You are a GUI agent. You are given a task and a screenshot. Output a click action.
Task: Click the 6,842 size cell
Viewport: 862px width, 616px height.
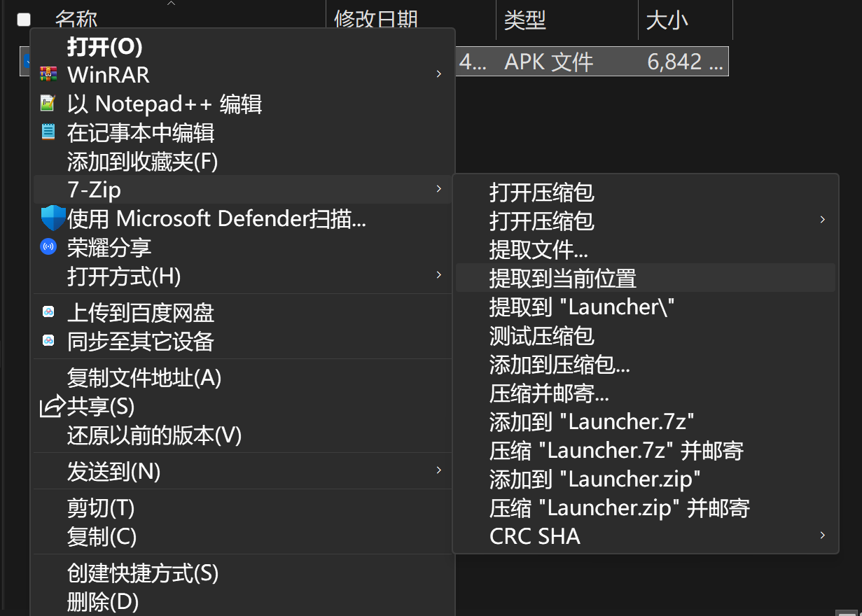tap(685, 62)
